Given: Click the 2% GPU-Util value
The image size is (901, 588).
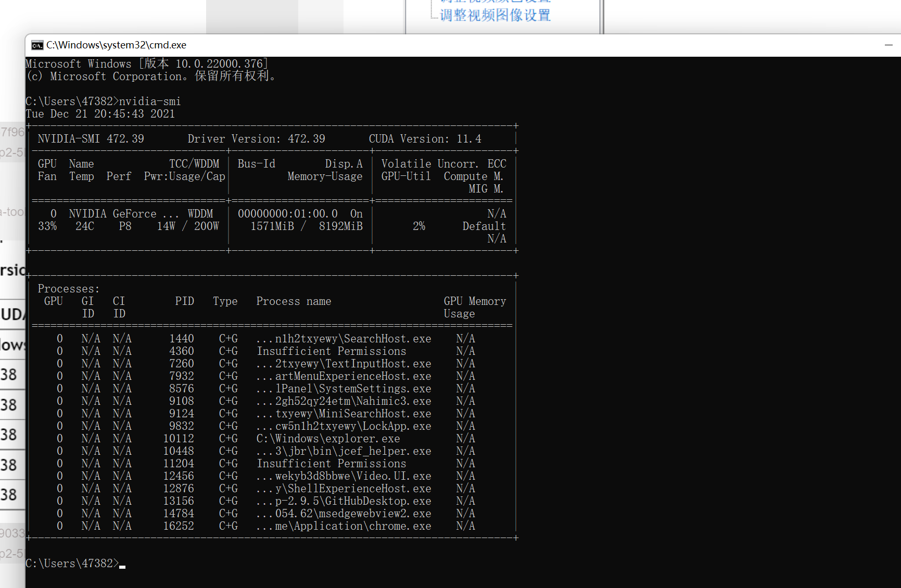Looking at the screenshot, I should coord(419,226).
